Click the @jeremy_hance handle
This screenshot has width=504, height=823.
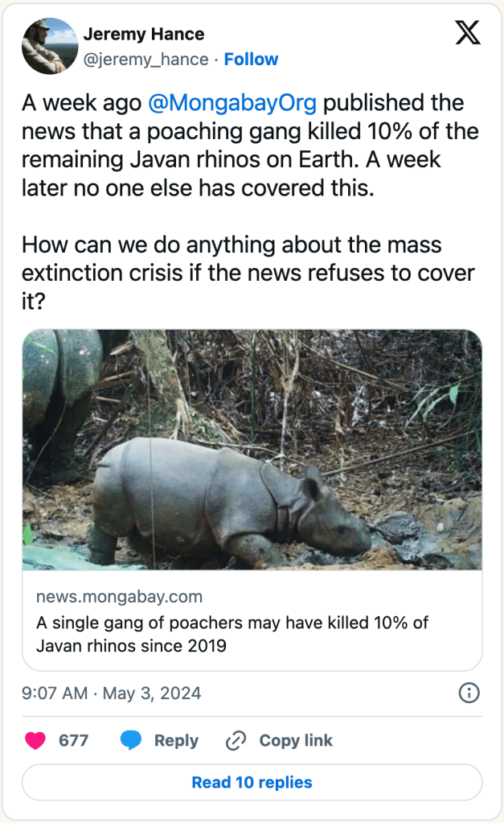coord(145,60)
